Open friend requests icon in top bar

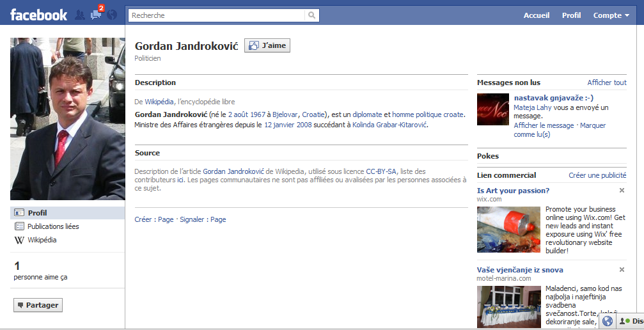pyautogui.click(x=80, y=15)
